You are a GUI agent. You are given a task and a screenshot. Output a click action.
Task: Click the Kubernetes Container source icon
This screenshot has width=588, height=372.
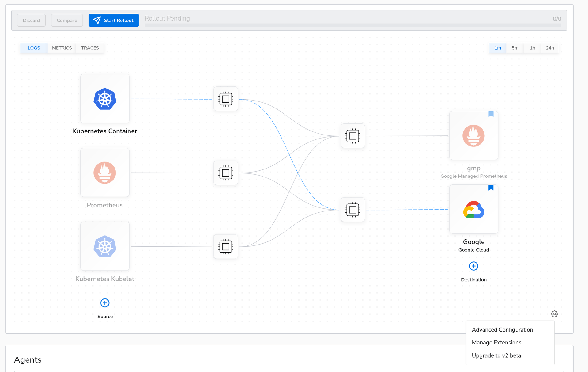[x=105, y=99]
